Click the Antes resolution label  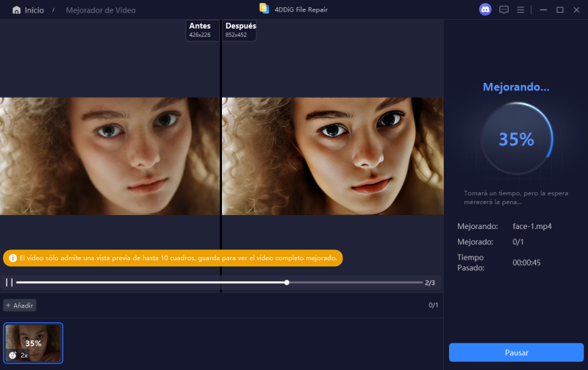(200, 29)
